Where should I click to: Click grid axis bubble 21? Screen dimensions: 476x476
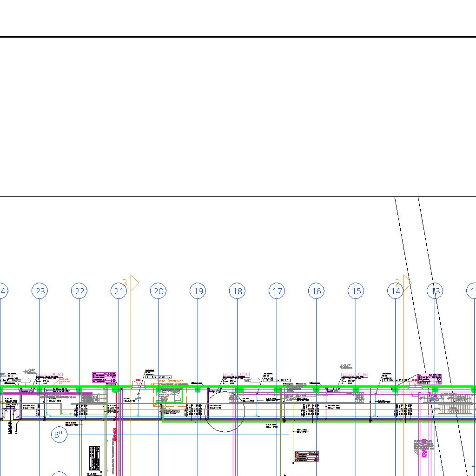pos(119,291)
